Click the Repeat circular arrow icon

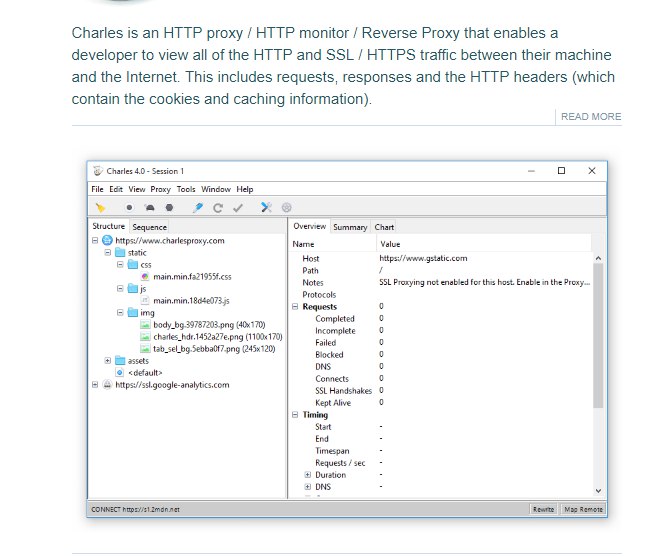[x=218, y=208]
